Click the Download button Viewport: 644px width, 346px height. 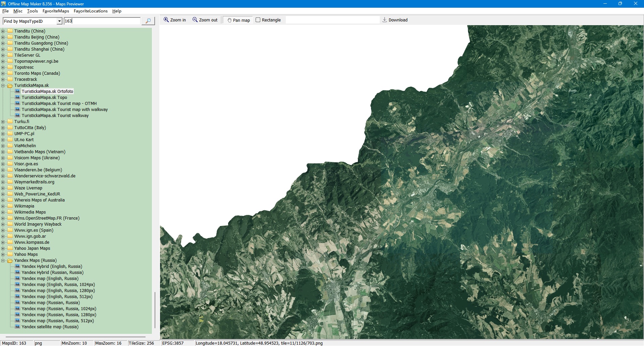(x=395, y=20)
